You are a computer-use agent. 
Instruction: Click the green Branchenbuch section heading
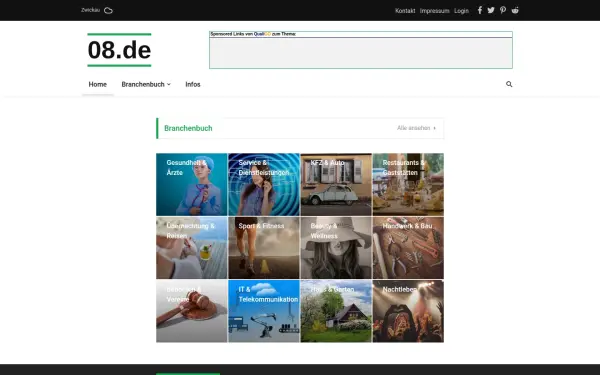click(188, 128)
